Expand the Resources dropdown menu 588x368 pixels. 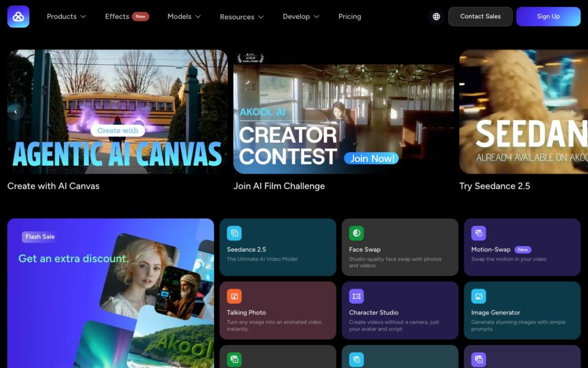242,17
